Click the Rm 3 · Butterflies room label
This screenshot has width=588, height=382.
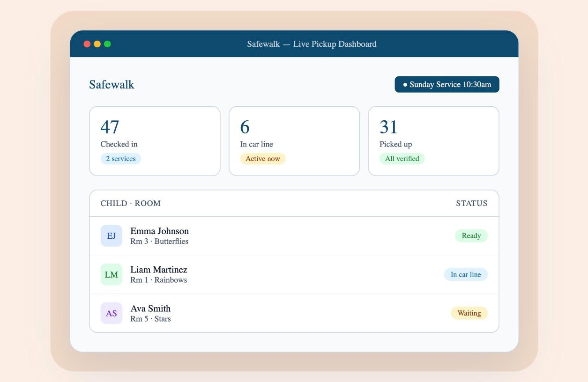[x=159, y=242]
